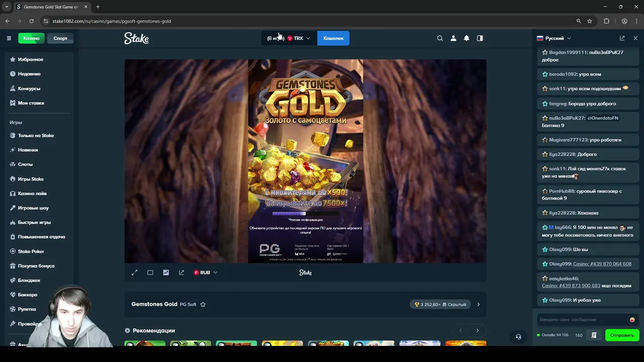Show previous Рекомендации games
This screenshot has height=362, width=644.
pyautogui.click(x=460, y=330)
